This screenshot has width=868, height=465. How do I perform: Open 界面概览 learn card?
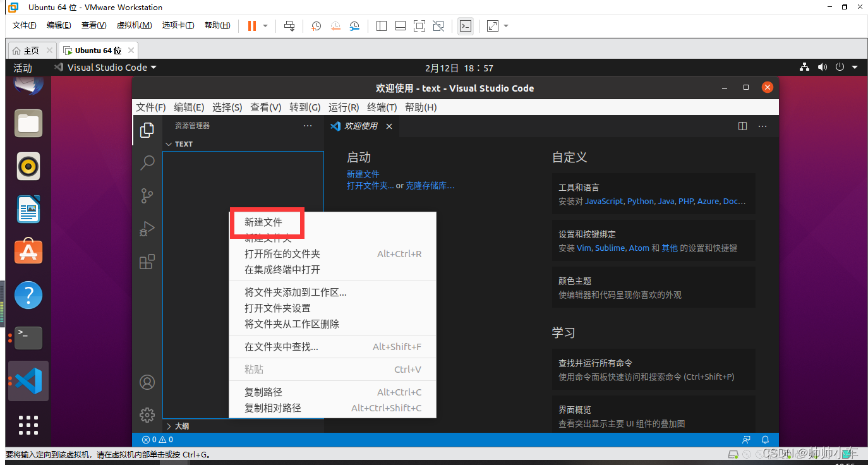(x=654, y=414)
